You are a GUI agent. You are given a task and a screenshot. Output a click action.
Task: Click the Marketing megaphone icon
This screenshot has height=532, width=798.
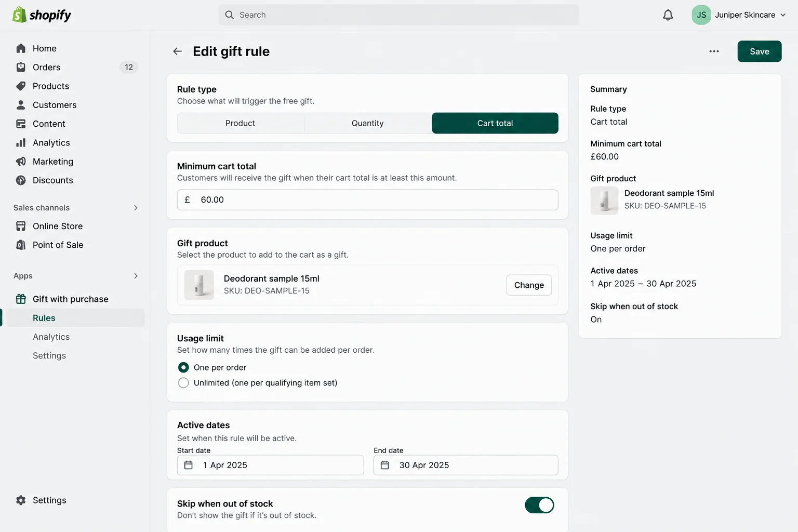[x=21, y=162]
